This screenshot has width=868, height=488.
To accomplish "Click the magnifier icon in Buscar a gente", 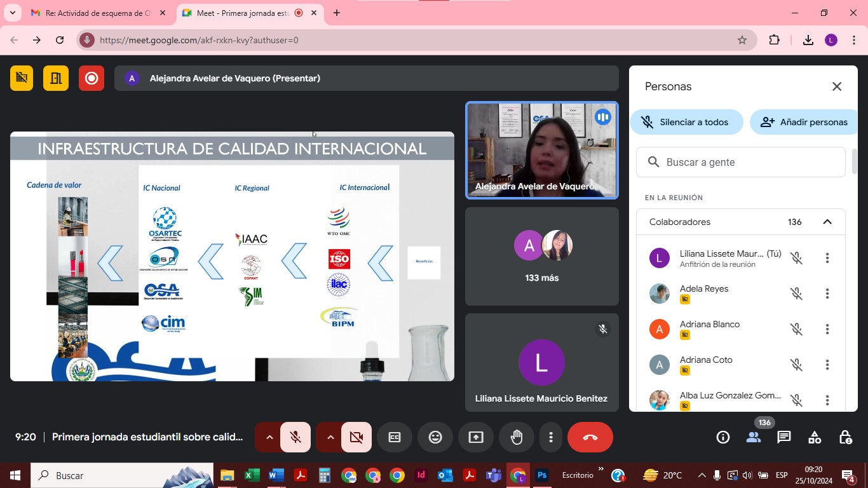I will (x=653, y=162).
